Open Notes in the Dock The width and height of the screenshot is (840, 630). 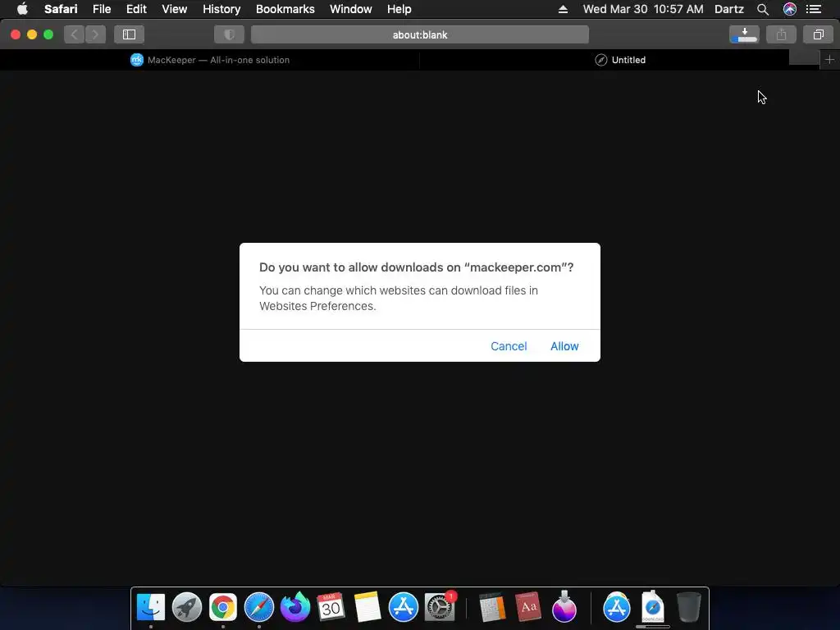pos(367,607)
